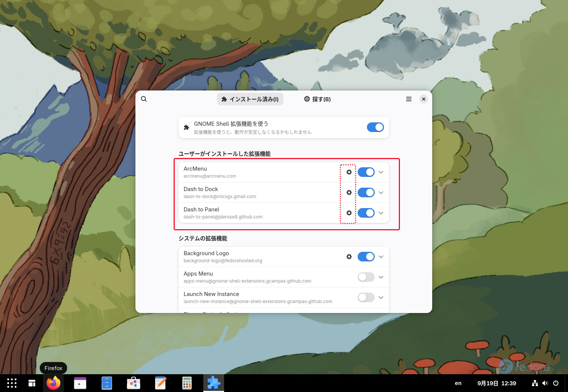The height and width of the screenshot is (392, 568).
Task: Open Dash to Dock settings gear
Action: tap(349, 192)
